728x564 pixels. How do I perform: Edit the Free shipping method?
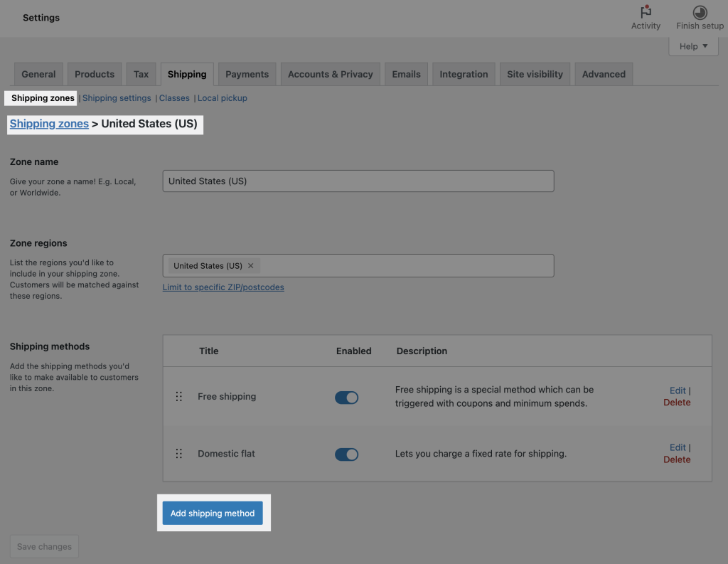point(676,390)
